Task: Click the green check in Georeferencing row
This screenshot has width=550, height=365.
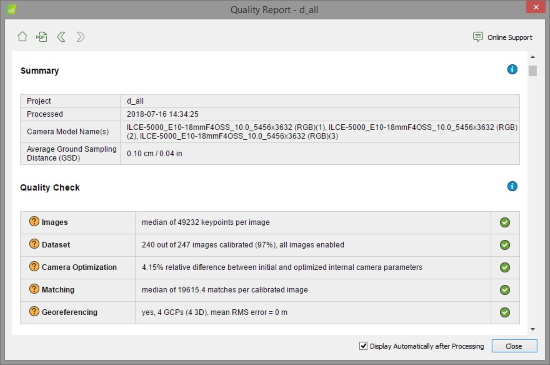Action: coord(505,312)
